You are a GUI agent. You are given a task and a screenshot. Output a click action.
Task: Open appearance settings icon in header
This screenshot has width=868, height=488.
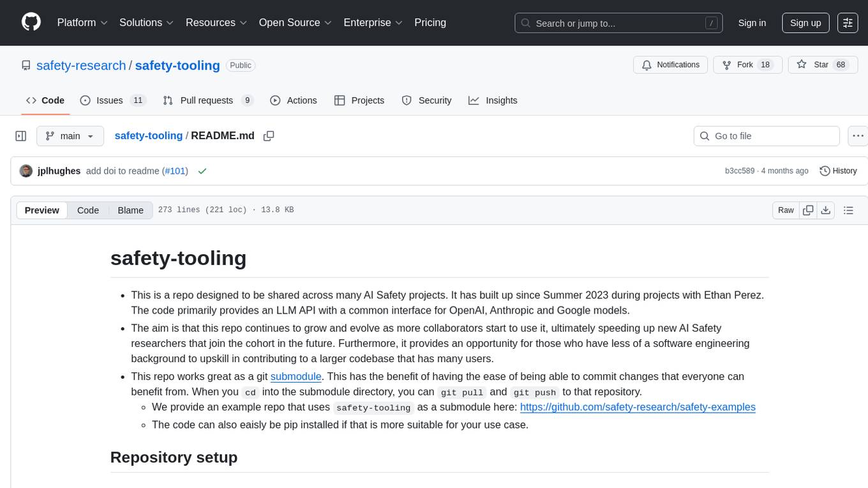point(848,23)
